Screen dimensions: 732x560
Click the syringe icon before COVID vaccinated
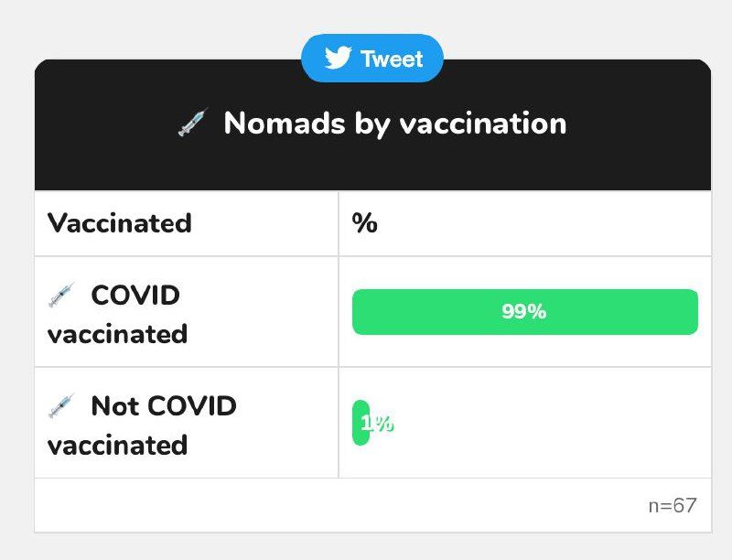(60, 296)
